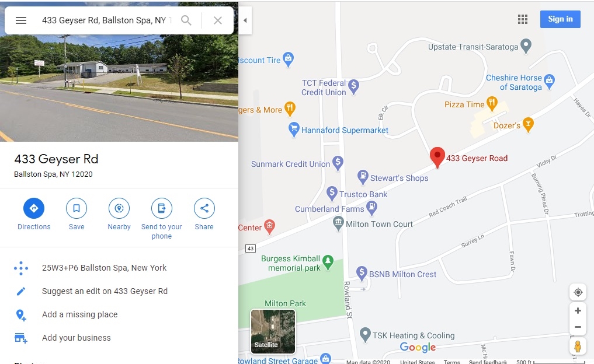The width and height of the screenshot is (594, 364).
Task: Click the search magnifier icon
Action: click(x=186, y=20)
